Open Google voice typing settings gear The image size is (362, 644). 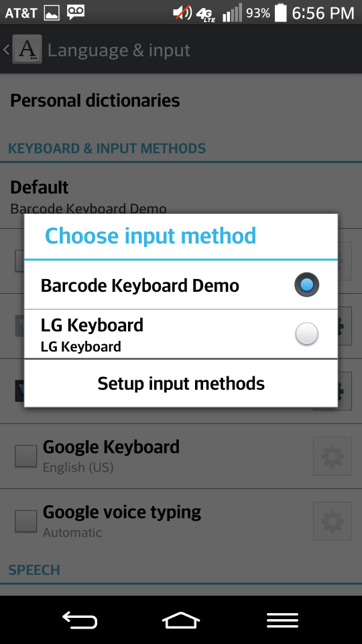click(x=333, y=521)
